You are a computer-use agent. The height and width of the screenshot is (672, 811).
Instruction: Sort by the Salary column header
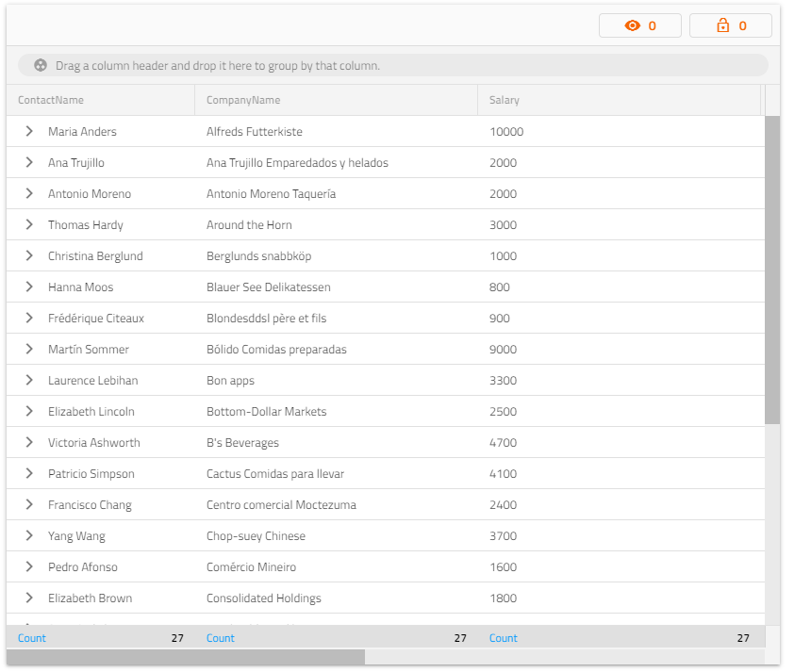[x=504, y=100]
